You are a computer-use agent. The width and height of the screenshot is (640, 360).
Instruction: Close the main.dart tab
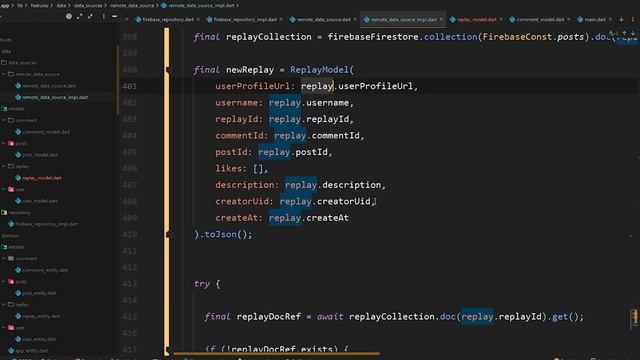point(611,20)
